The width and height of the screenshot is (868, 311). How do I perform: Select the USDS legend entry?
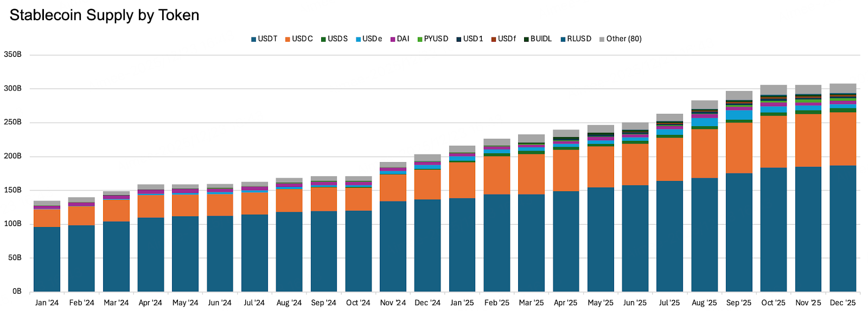pyautogui.click(x=334, y=39)
